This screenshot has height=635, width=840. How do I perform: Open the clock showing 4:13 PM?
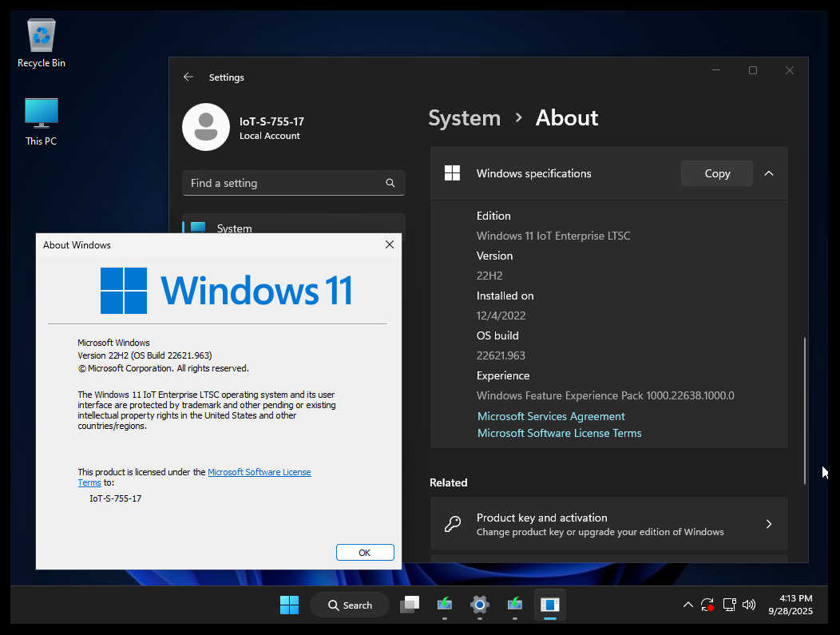pyautogui.click(x=790, y=605)
